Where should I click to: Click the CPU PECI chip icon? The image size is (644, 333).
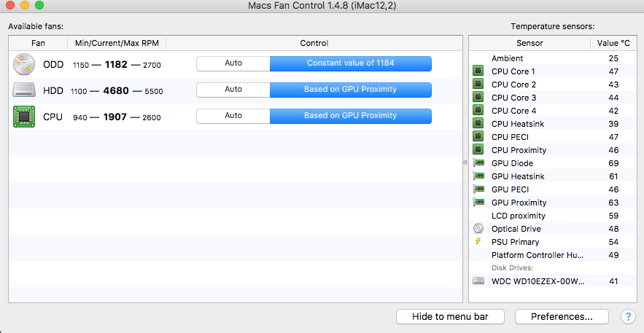coord(478,136)
